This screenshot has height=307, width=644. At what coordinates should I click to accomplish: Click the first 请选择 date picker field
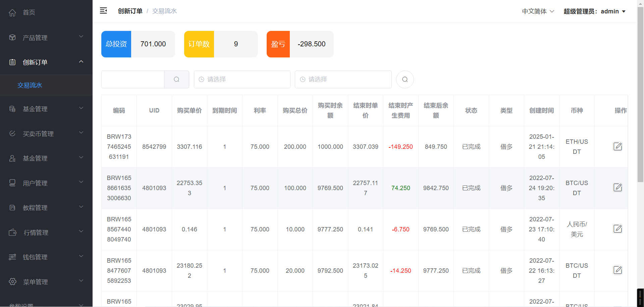click(242, 79)
